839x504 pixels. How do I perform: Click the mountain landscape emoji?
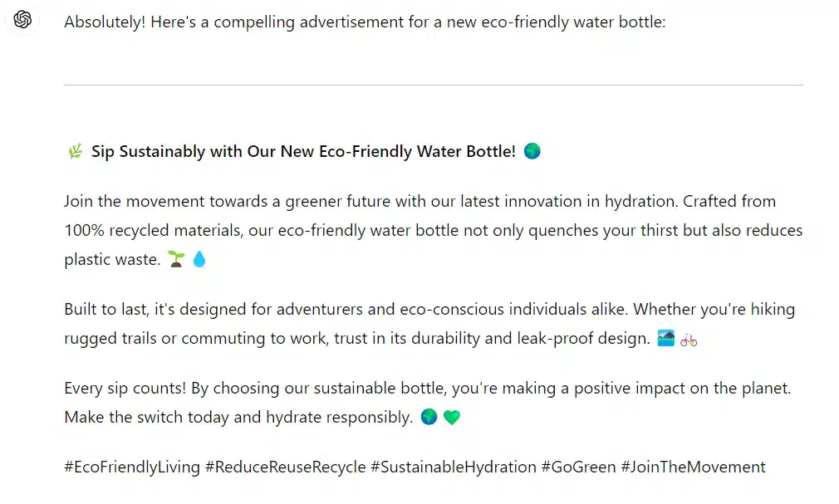click(x=665, y=339)
